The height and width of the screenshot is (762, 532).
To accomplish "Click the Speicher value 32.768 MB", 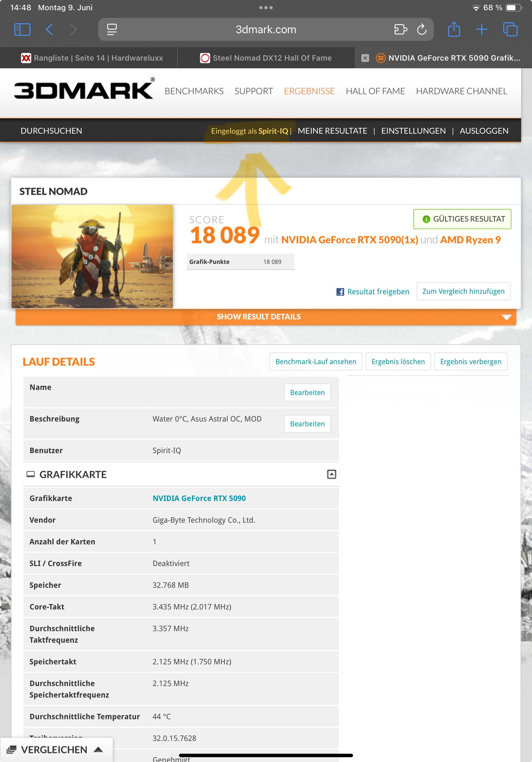I will [x=171, y=585].
